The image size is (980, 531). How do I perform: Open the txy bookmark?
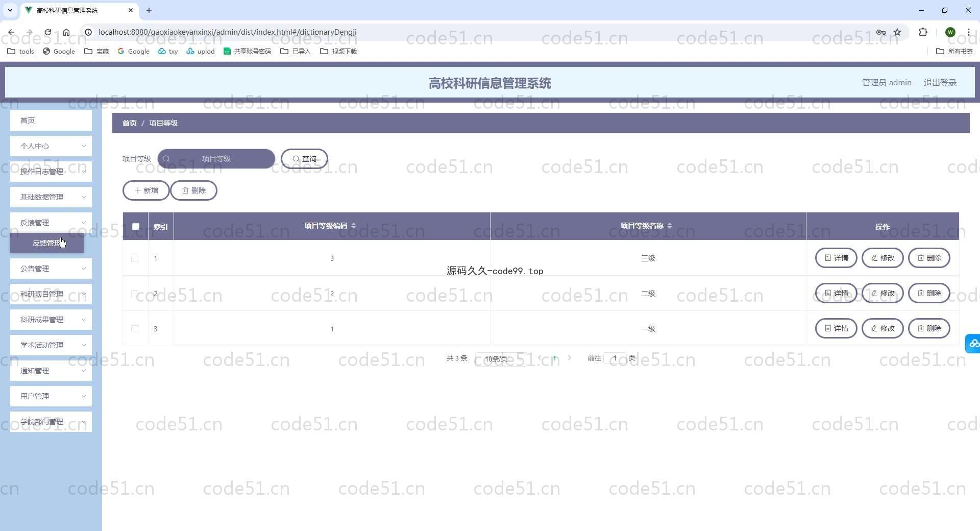[168, 51]
